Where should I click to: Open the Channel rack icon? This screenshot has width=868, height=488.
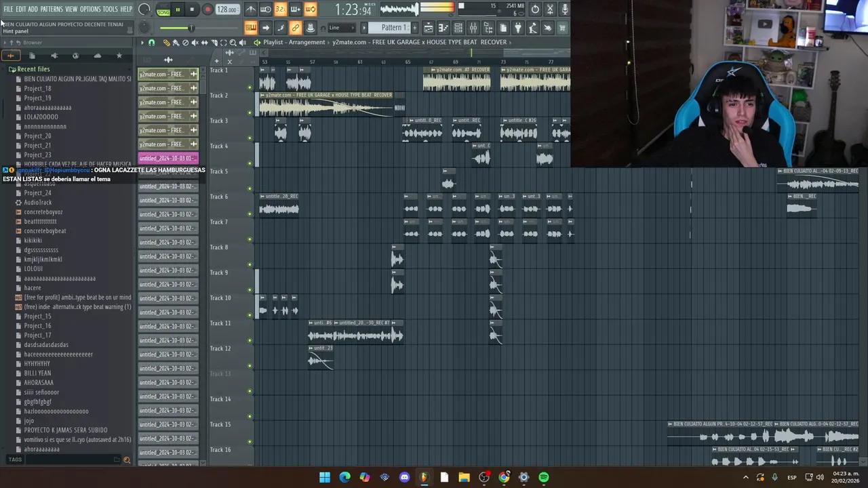pyautogui.click(x=458, y=28)
